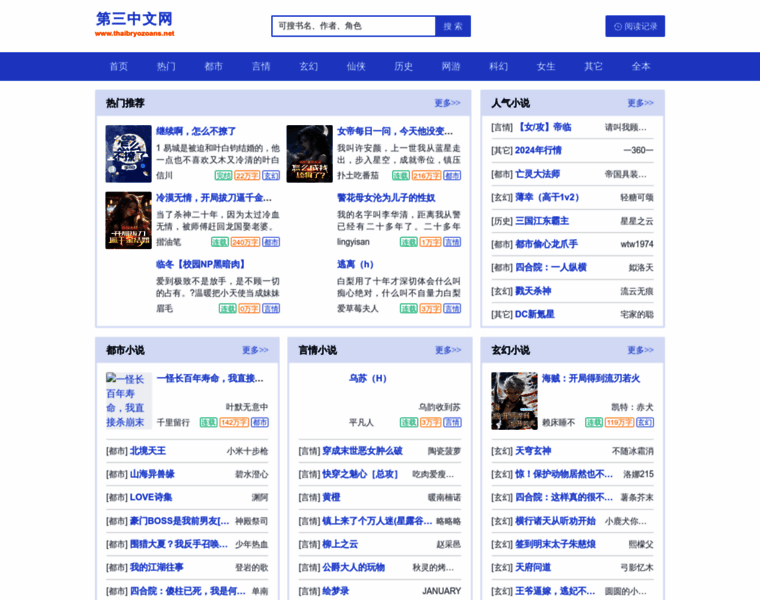
Task: Open the 仙侠 navigation category
Action: pyautogui.click(x=356, y=66)
